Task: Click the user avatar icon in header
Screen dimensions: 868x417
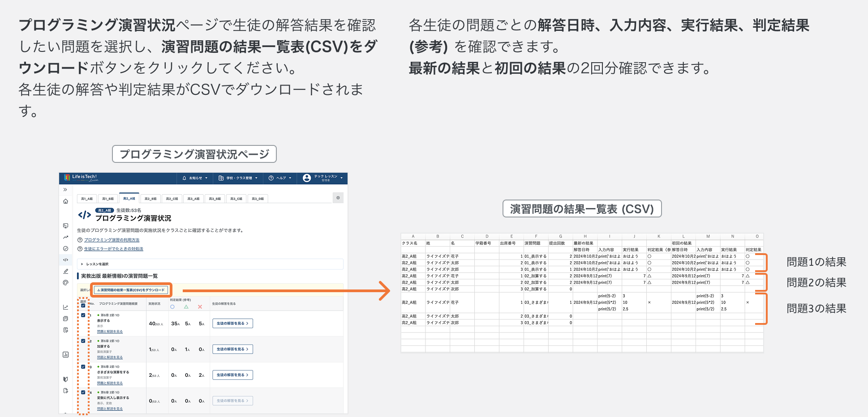Action: pos(307,178)
